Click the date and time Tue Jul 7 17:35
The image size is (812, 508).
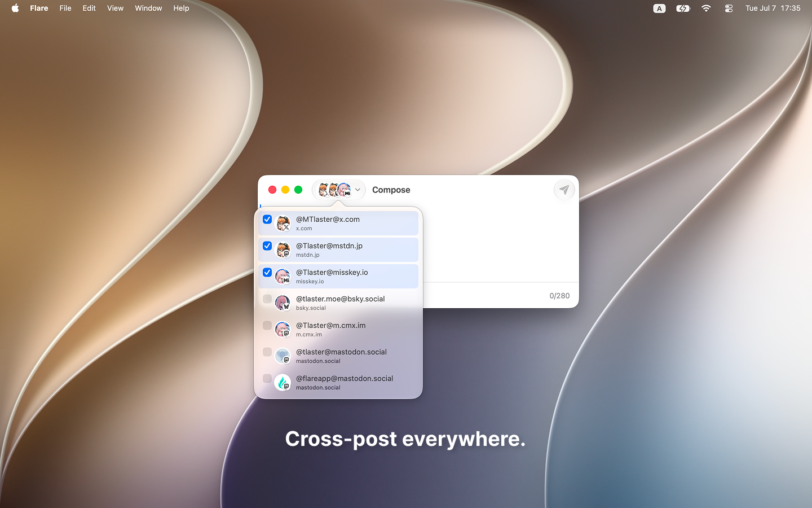click(x=773, y=8)
